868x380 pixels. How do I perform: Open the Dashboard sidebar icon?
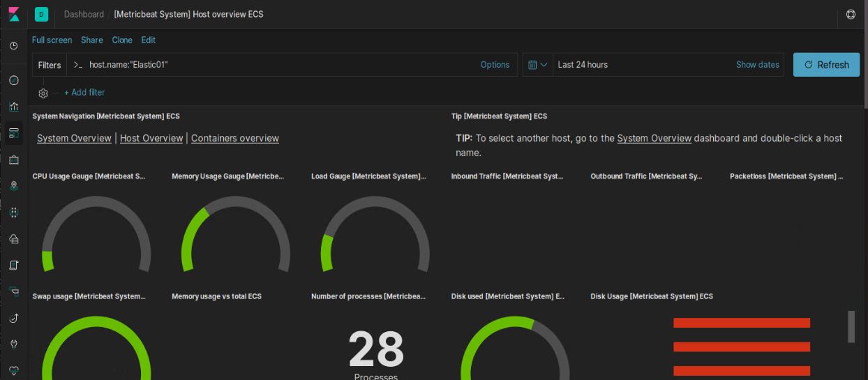coord(14,133)
